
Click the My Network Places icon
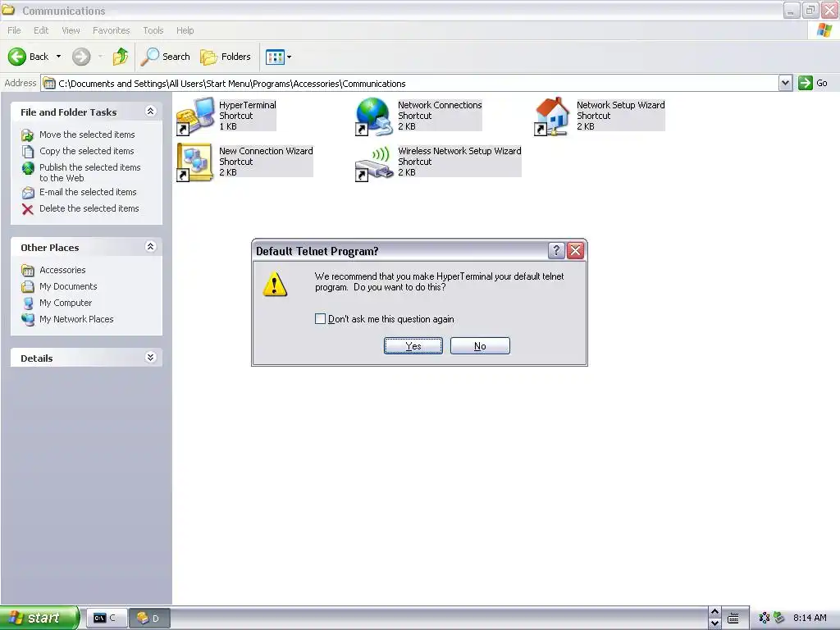[28, 319]
